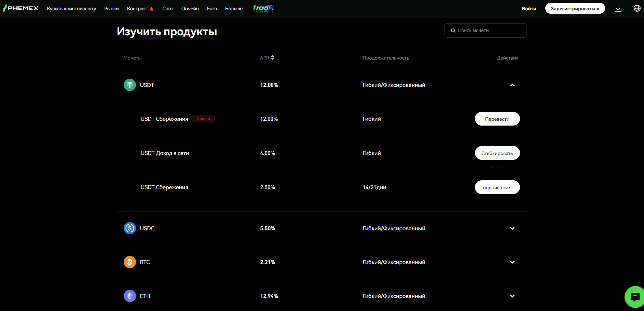644x311 pixels.
Task: Open the Спот menu
Action: (x=168, y=9)
